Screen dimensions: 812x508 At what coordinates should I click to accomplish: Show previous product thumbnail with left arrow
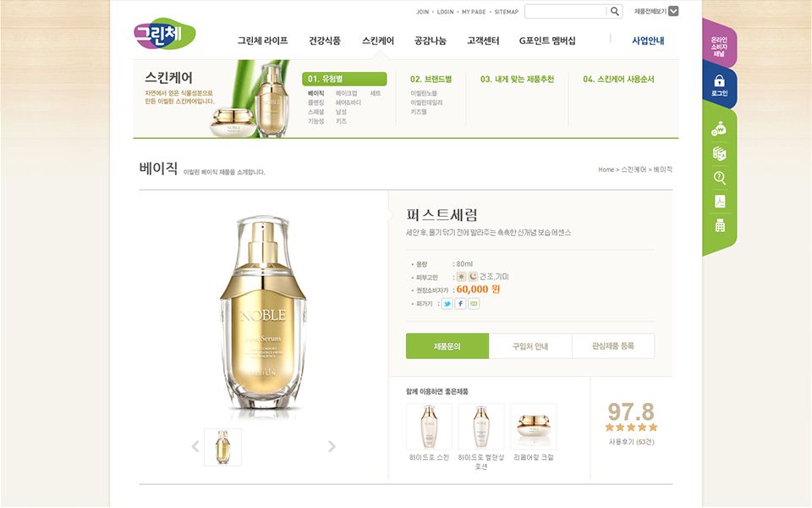tap(195, 446)
